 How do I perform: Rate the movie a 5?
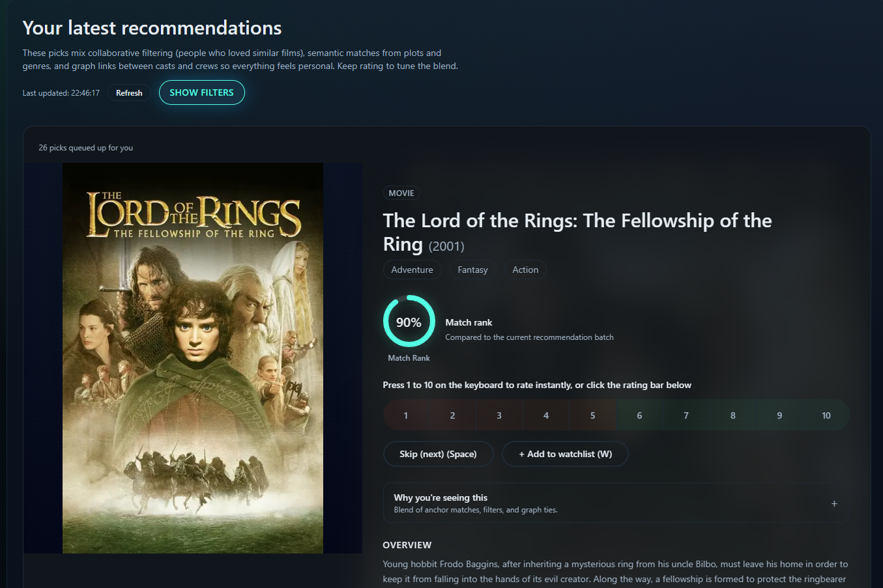(592, 415)
